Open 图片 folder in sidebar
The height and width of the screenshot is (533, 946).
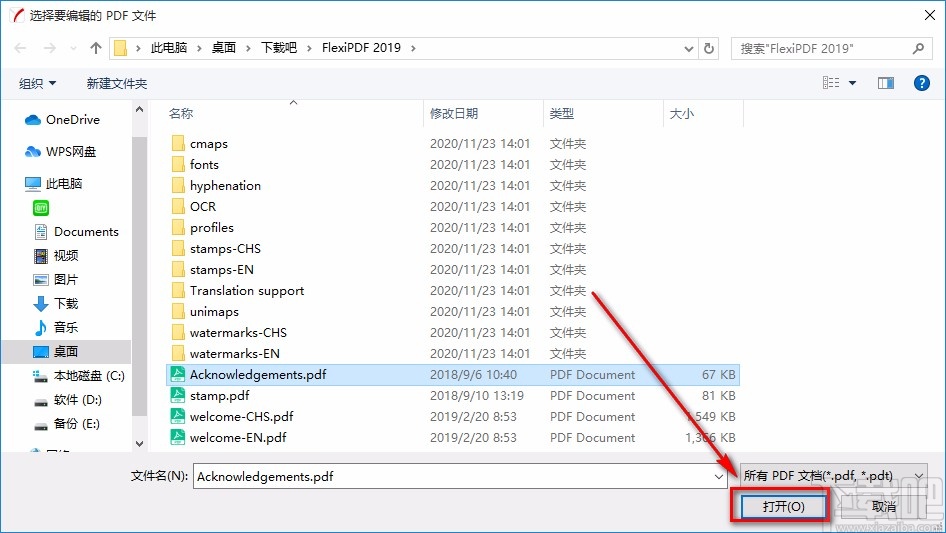pos(56,280)
